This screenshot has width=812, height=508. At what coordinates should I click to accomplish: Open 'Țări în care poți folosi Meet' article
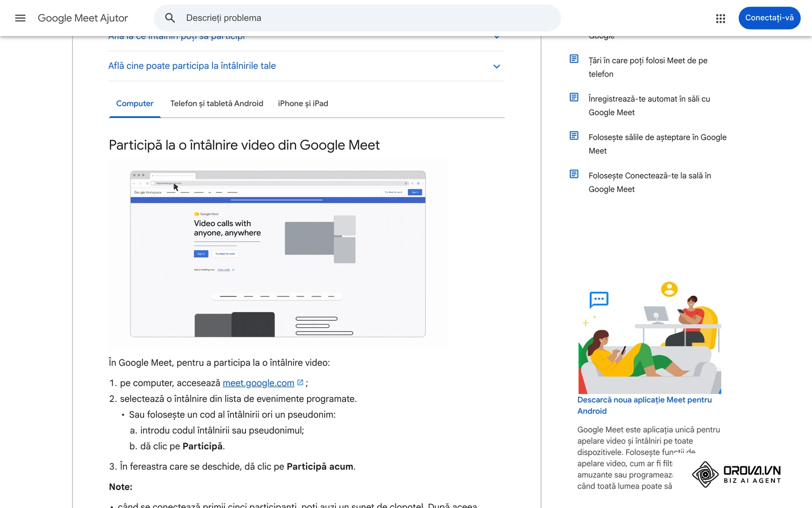(x=648, y=67)
